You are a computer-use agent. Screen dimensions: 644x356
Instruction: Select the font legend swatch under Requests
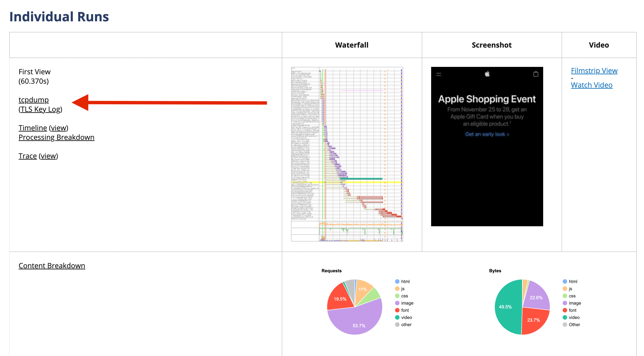(x=397, y=310)
